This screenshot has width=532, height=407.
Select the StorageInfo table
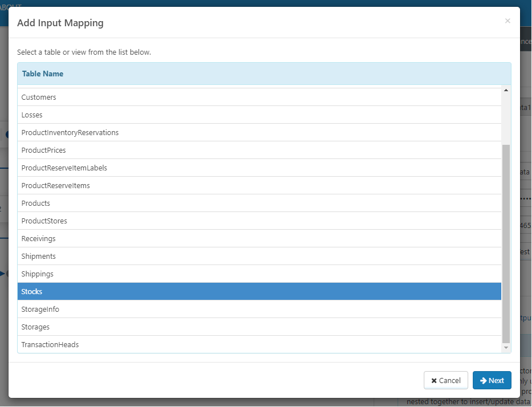click(x=40, y=310)
